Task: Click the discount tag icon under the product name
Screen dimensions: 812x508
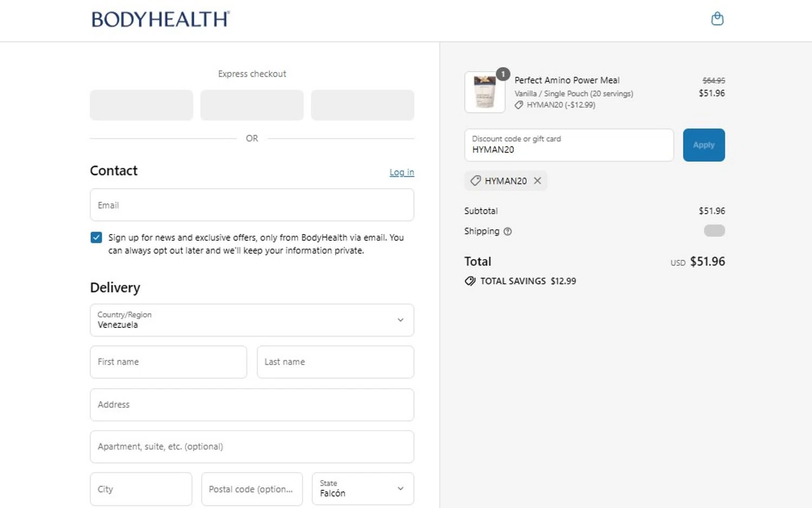Action: click(519, 105)
